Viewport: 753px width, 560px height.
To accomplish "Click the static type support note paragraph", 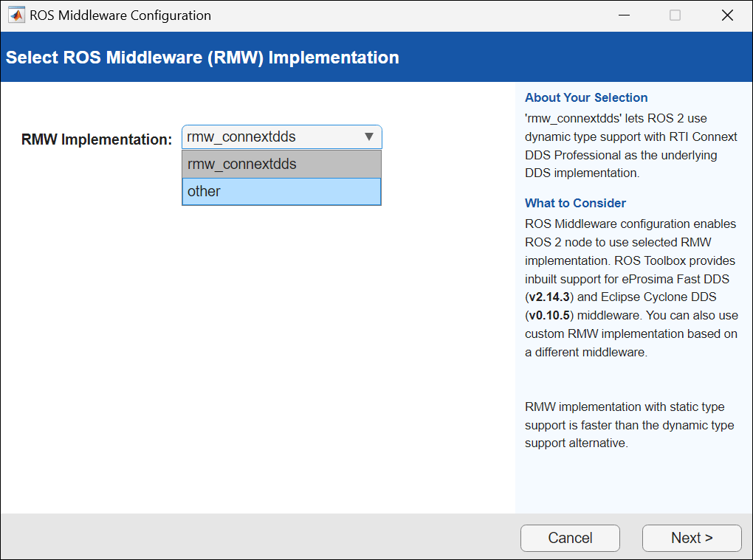I will point(629,425).
